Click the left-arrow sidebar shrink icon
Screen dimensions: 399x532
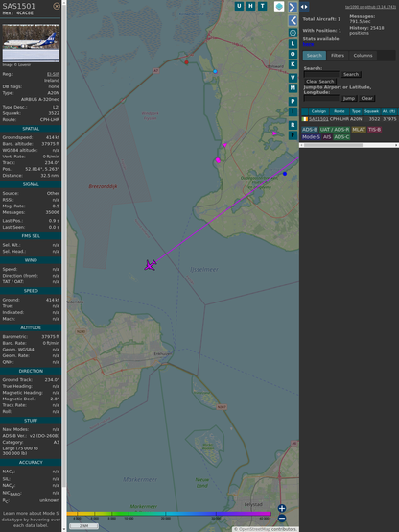tap(293, 21)
